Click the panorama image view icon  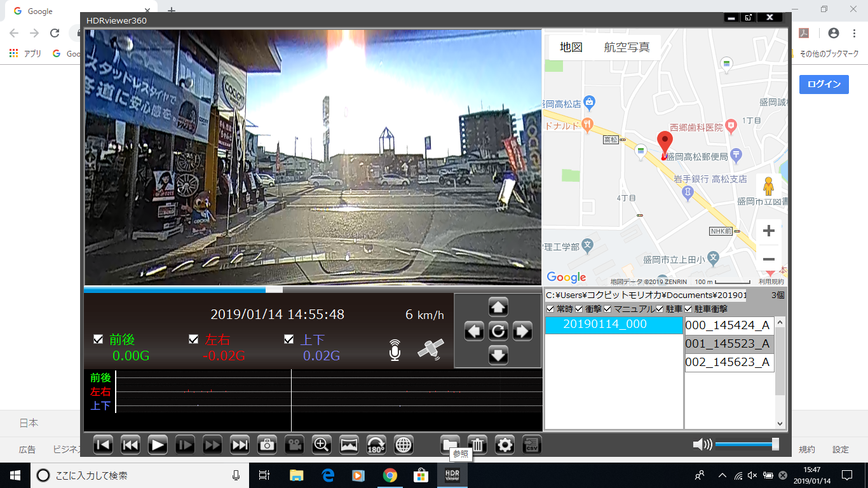tap(349, 445)
